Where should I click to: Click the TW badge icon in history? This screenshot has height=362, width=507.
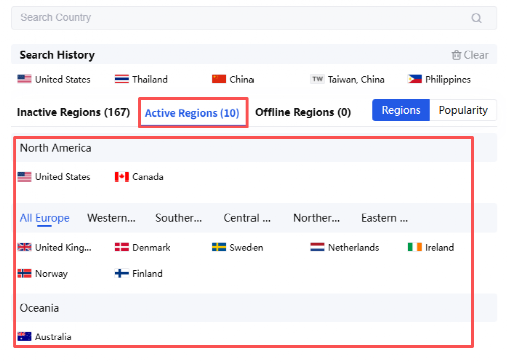click(x=317, y=79)
